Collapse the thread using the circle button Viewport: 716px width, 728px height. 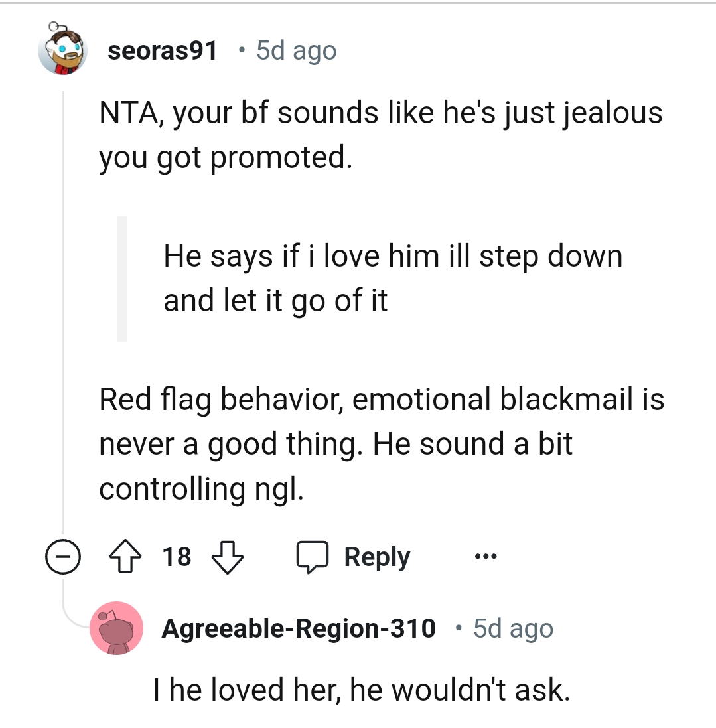click(62, 557)
